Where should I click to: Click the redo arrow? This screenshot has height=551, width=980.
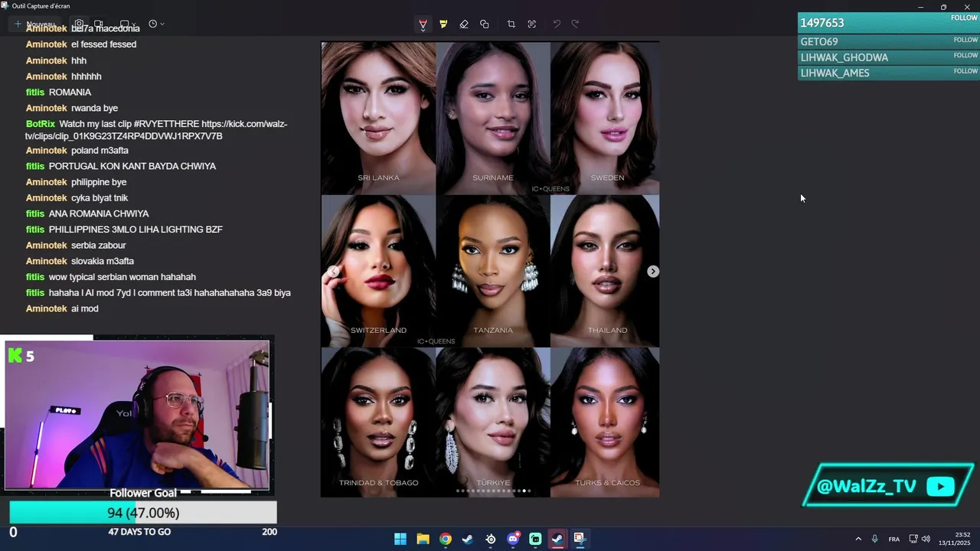click(576, 24)
